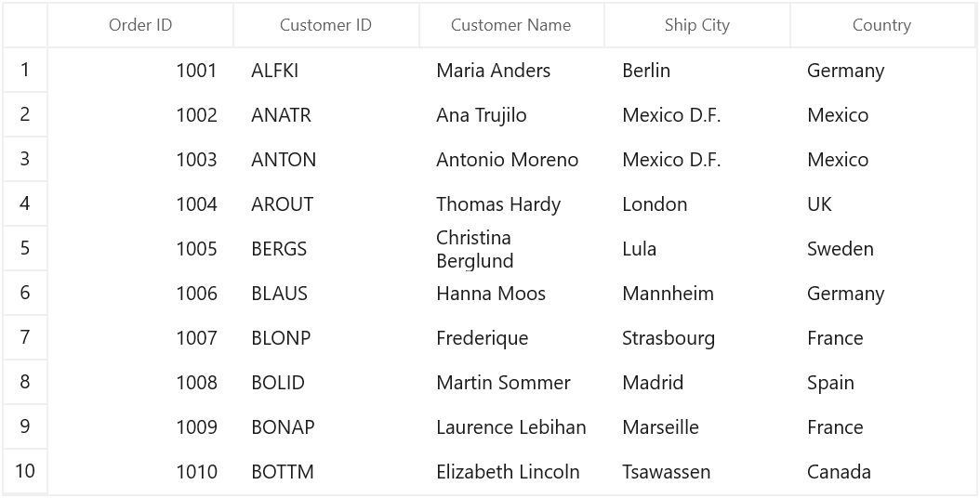Click the Country column header
The image size is (980, 498).
(x=881, y=25)
